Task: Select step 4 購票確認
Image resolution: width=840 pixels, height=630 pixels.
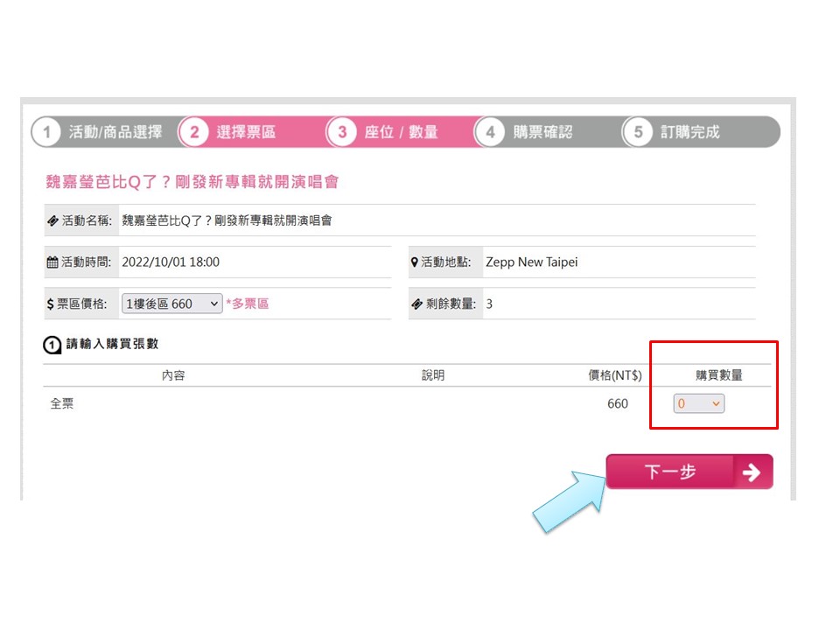Action: 548,132
